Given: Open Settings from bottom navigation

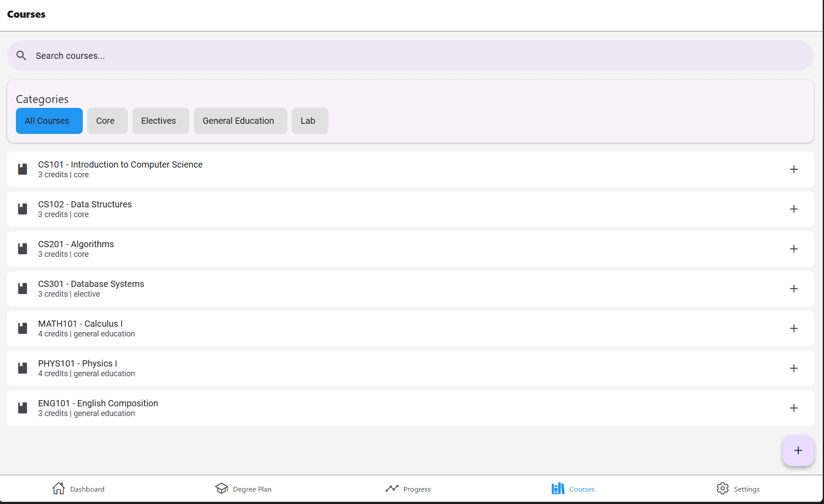Looking at the screenshot, I should coord(738,489).
